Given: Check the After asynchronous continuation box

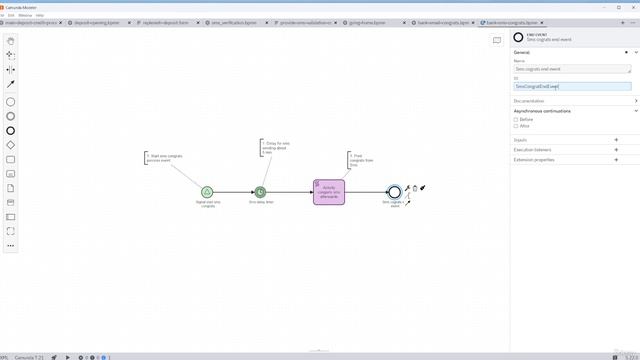Looking at the screenshot, I should [516, 126].
